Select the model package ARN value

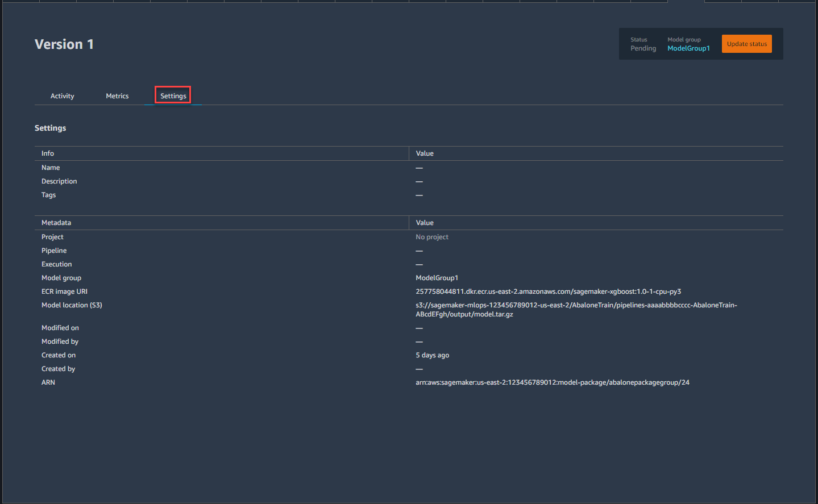coord(552,382)
